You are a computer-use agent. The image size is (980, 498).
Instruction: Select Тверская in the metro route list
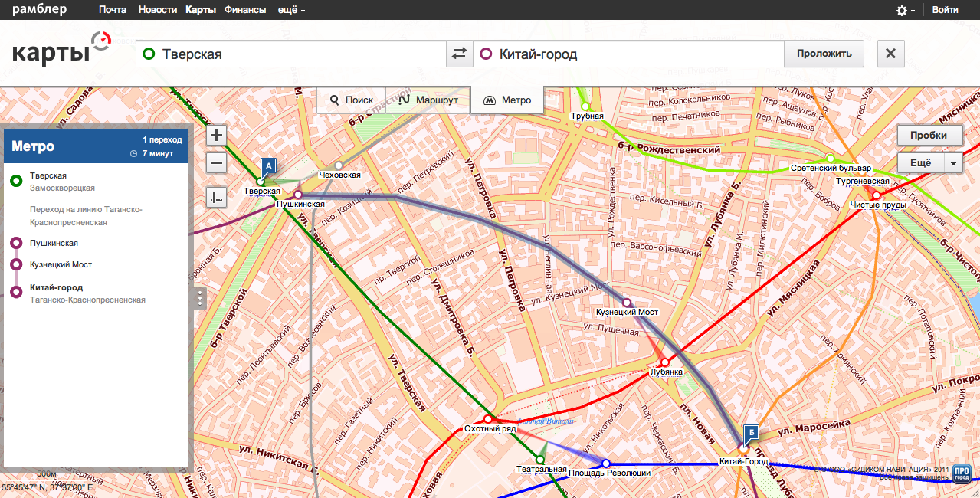click(x=48, y=175)
